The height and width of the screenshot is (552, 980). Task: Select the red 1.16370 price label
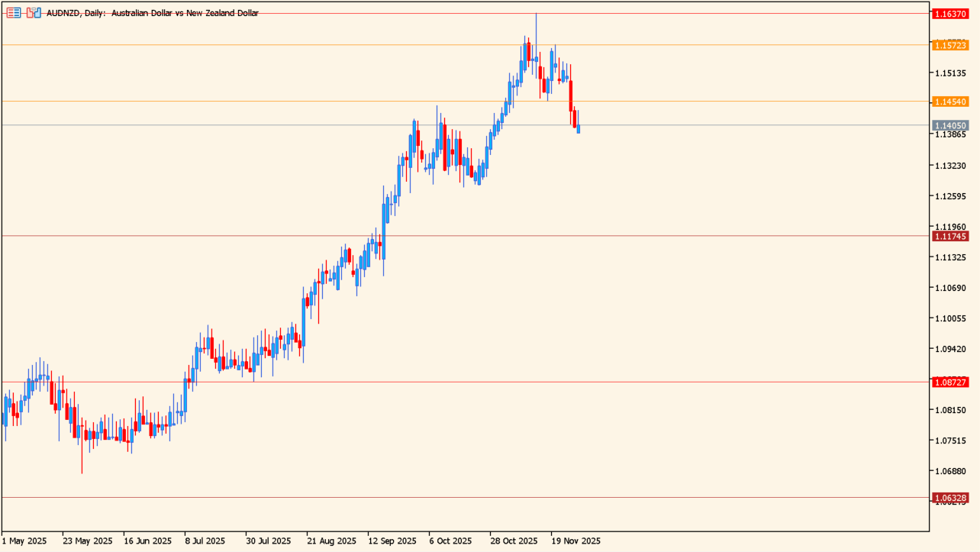tap(951, 14)
